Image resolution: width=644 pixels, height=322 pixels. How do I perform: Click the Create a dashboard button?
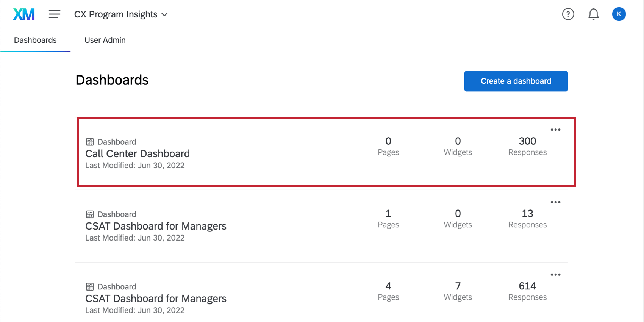tap(516, 81)
